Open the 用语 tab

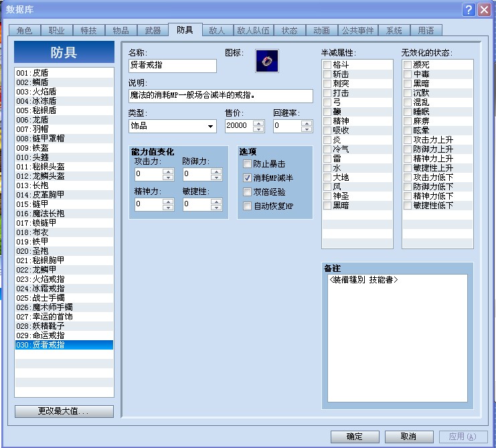pos(426,30)
